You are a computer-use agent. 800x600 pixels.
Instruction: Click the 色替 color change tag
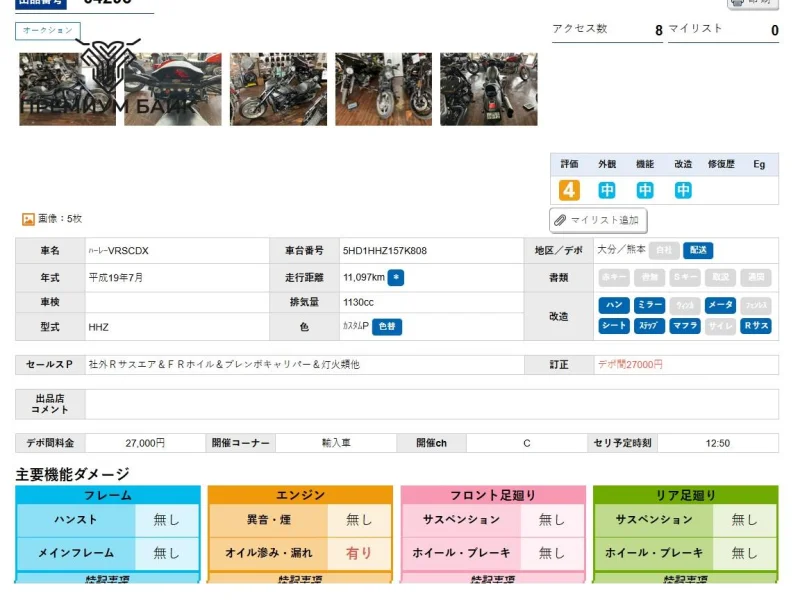point(386,327)
